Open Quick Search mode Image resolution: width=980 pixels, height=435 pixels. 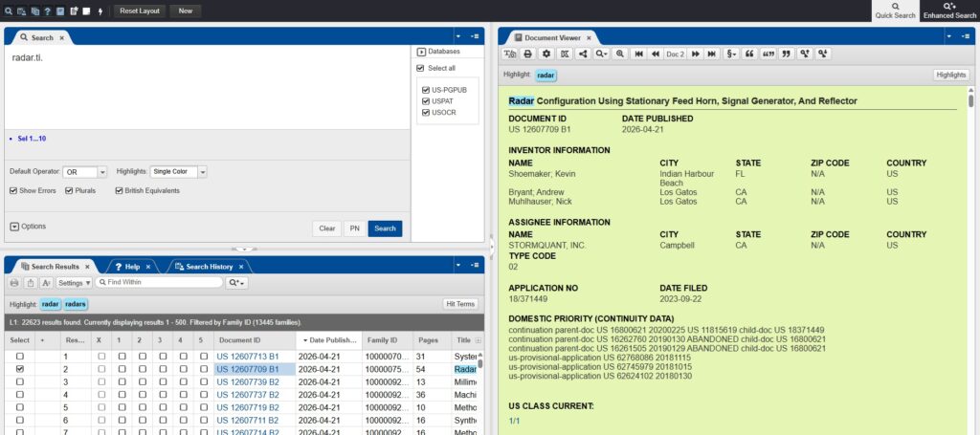[x=894, y=11]
